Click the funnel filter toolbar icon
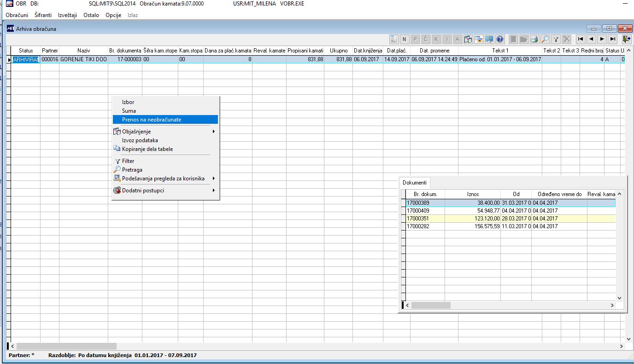The width and height of the screenshot is (634, 364). [x=556, y=39]
